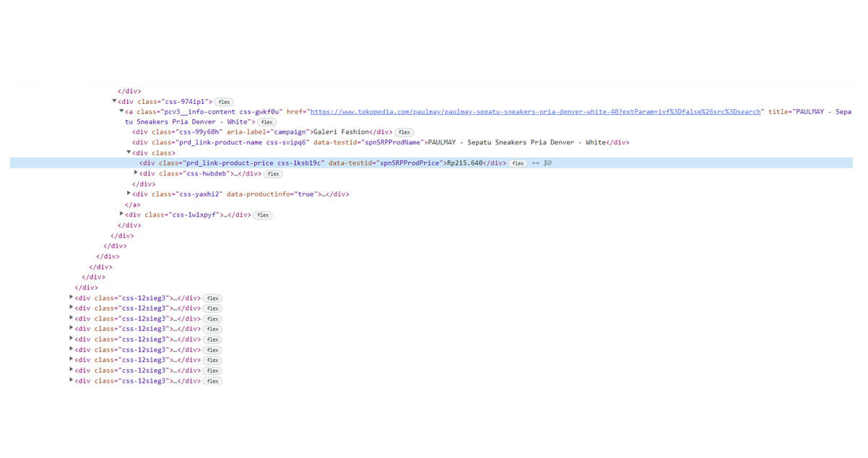868x458 pixels.
Task: Click the spnSRPProdPrice data-testid value
Action: pos(410,163)
